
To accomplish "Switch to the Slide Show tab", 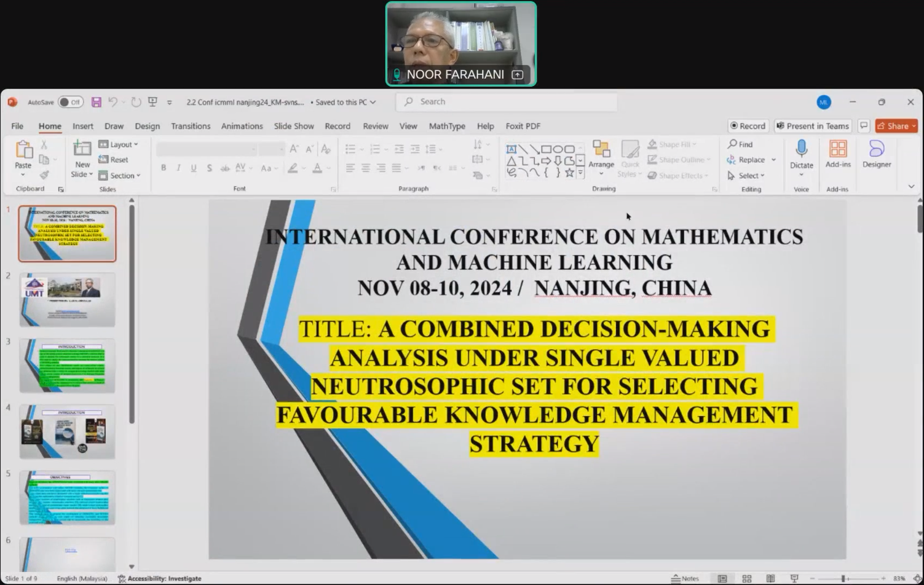I will [x=294, y=126].
